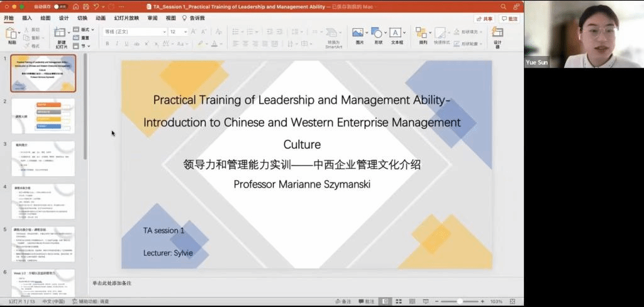The width and height of the screenshot is (644, 307).
Task: Toggle the AutoSave switch
Action: click(x=61, y=6)
